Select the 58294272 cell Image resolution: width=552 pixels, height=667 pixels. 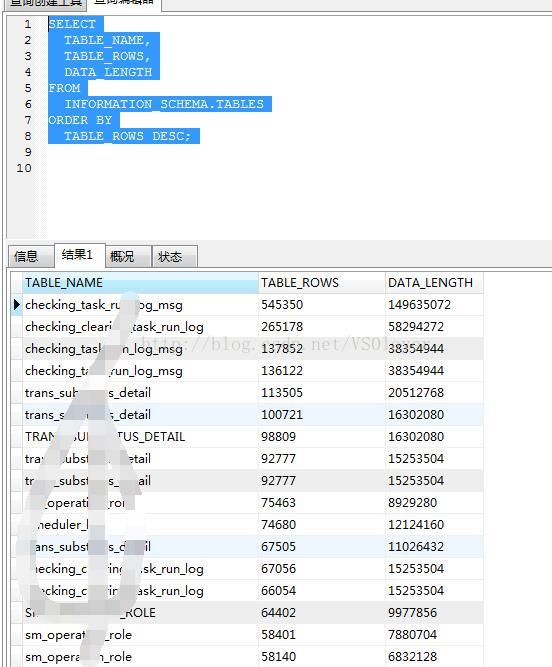point(434,327)
